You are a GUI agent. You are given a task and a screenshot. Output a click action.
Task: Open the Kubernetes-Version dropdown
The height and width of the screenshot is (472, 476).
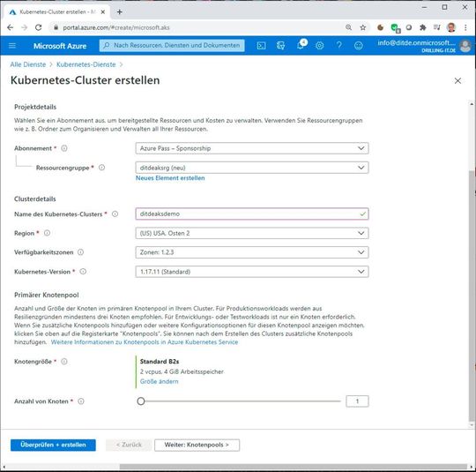(x=252, y=272)
